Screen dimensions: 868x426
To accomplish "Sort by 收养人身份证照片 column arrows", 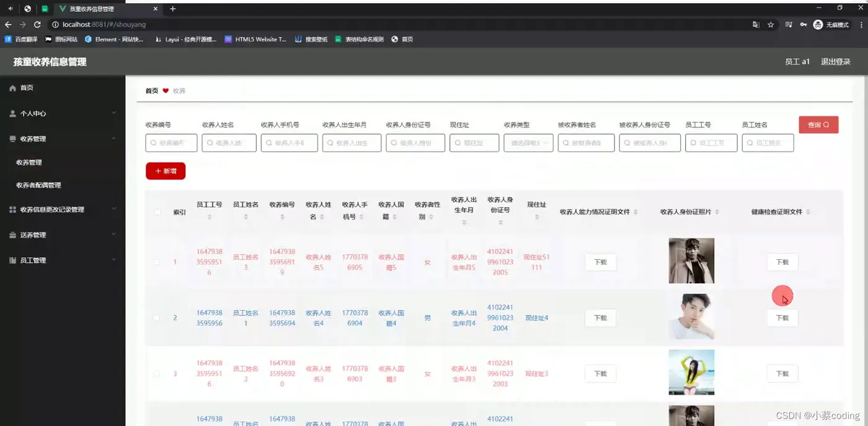I will coord(717,212).
